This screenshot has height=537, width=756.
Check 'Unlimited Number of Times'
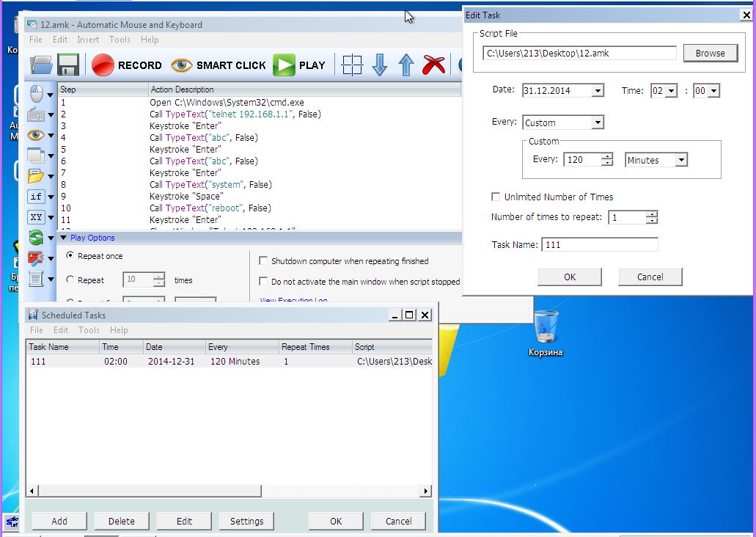tap(496, 197)
